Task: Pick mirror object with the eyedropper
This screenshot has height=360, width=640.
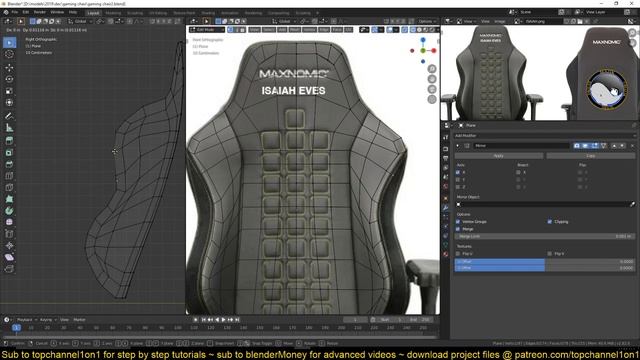Action: tap(632, 204)
